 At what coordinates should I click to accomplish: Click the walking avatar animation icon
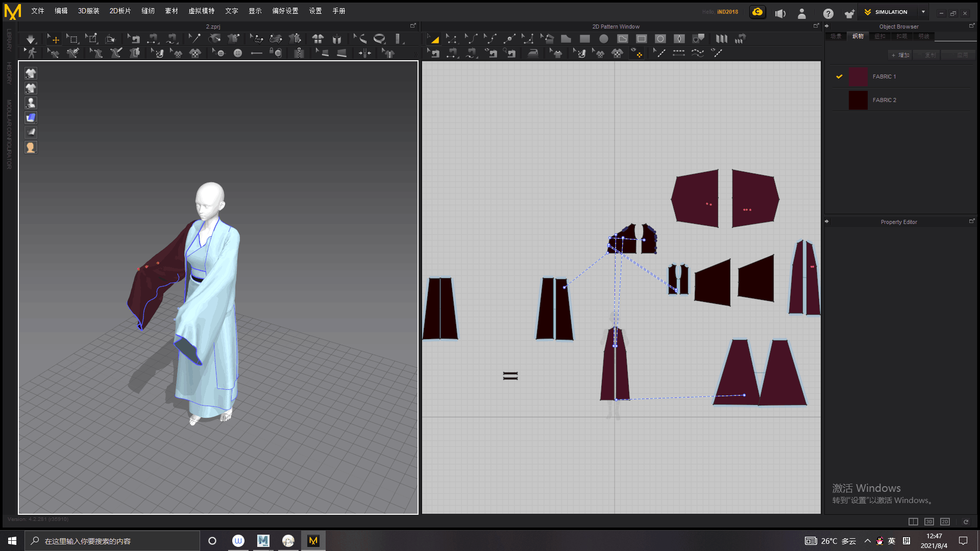tap(32, 53)
